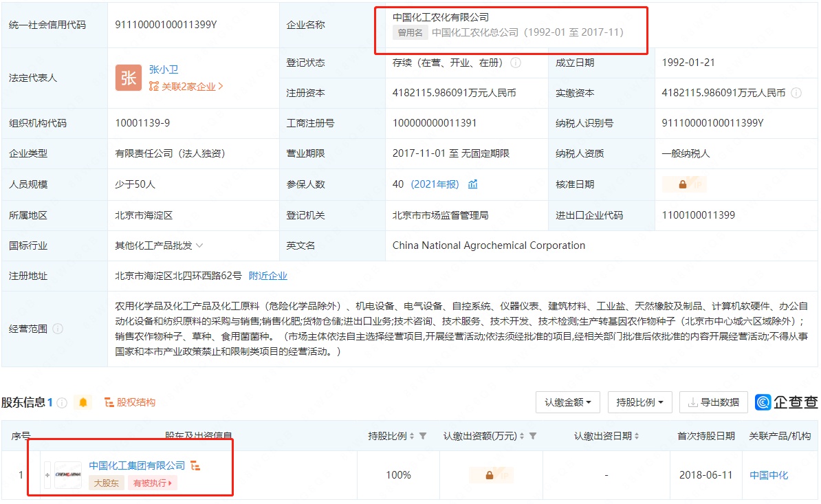Click the info icon beside 存续 registration status
Screen dimensions: 821x504
(x=516, y=63)
